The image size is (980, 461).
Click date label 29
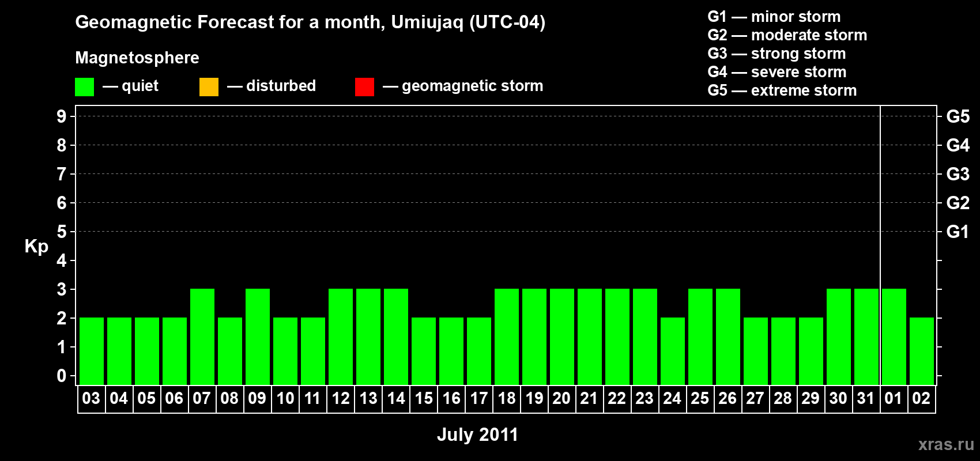[811, 398]
